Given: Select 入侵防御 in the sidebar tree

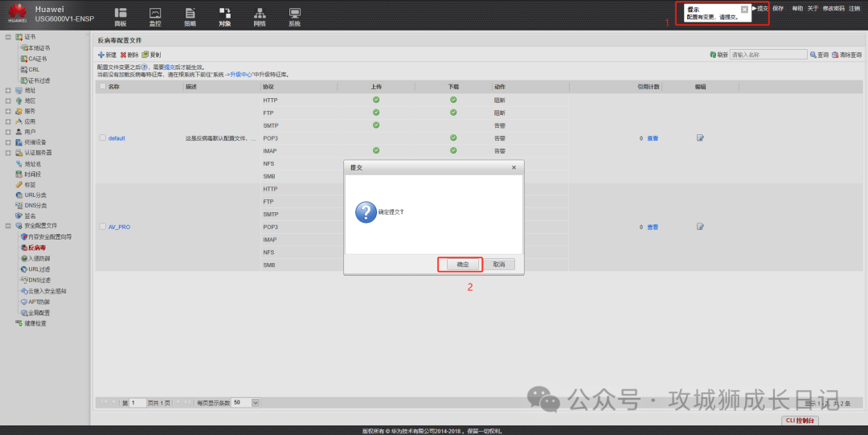Looking at the screenshot, I should click(39, 259).
